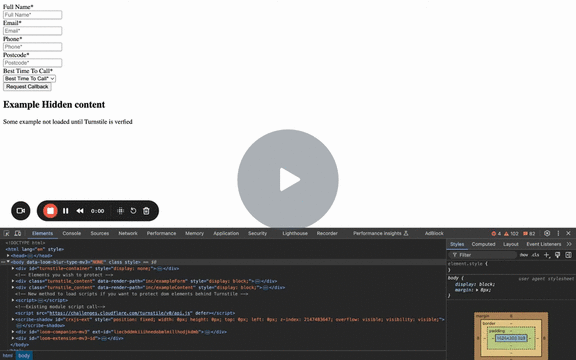Open the Best Time To Call dropdown
The image size is (576, 360).
click(x=29, y=79)
